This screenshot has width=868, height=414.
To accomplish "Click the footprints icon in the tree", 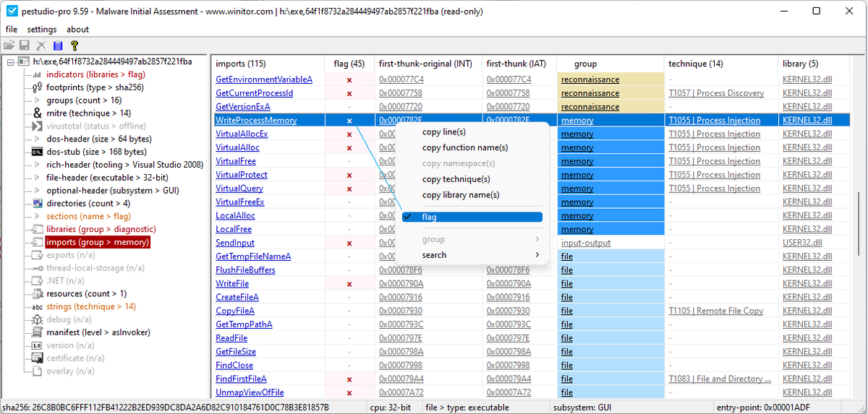I will click(x=38, y=87).
